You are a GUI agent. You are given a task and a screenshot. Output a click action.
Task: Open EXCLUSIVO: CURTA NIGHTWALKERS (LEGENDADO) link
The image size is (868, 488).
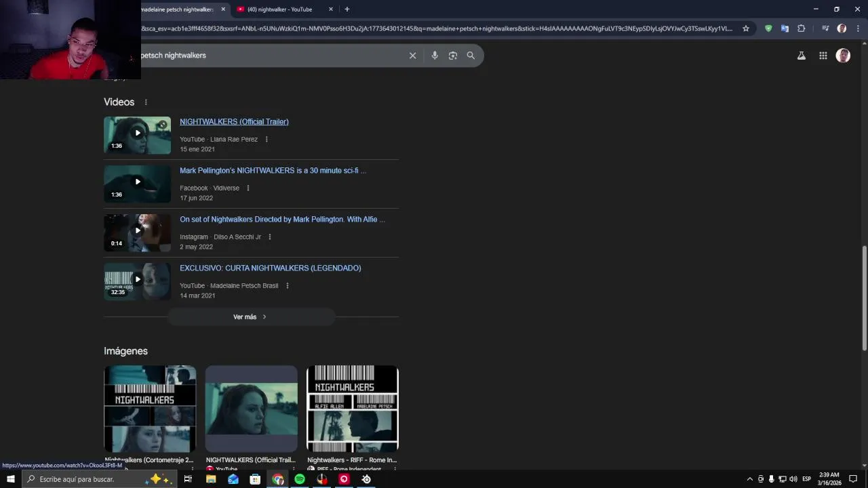(270, 268)
